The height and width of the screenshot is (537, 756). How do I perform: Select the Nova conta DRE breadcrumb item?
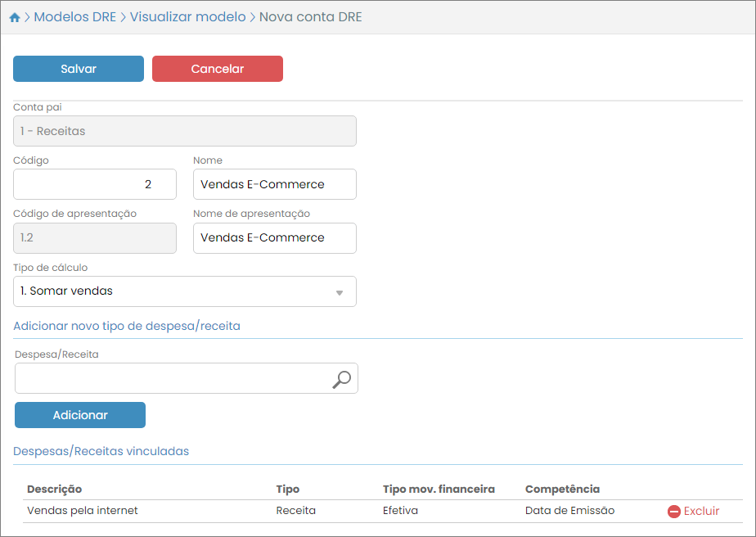point(310,17)
